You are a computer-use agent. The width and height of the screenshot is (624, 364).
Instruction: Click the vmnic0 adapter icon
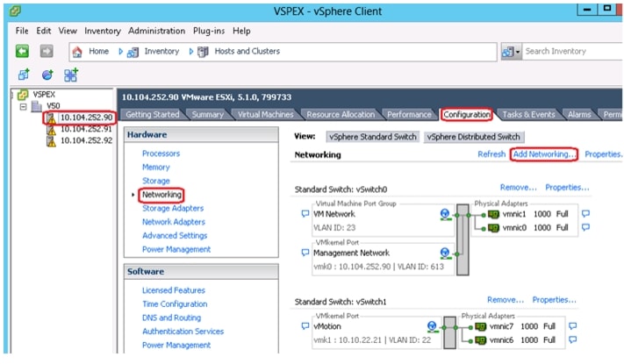click(x=493, y=228)
